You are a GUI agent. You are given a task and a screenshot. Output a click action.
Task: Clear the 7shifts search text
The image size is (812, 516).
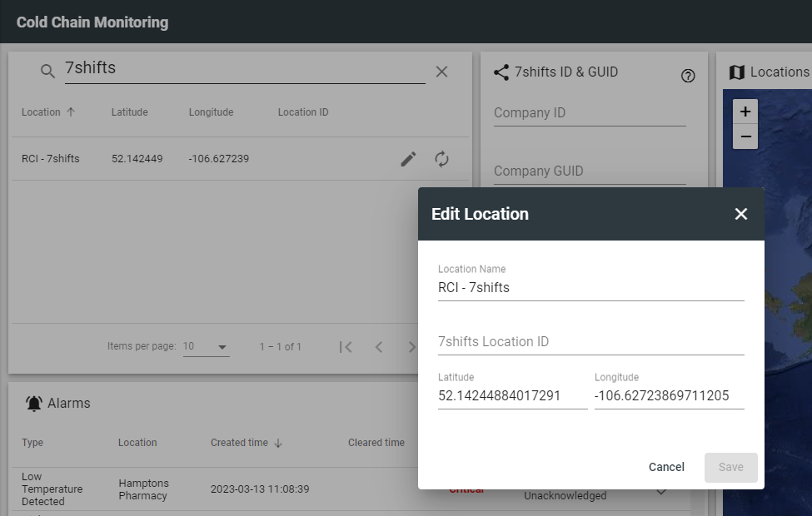pos(441,72)
